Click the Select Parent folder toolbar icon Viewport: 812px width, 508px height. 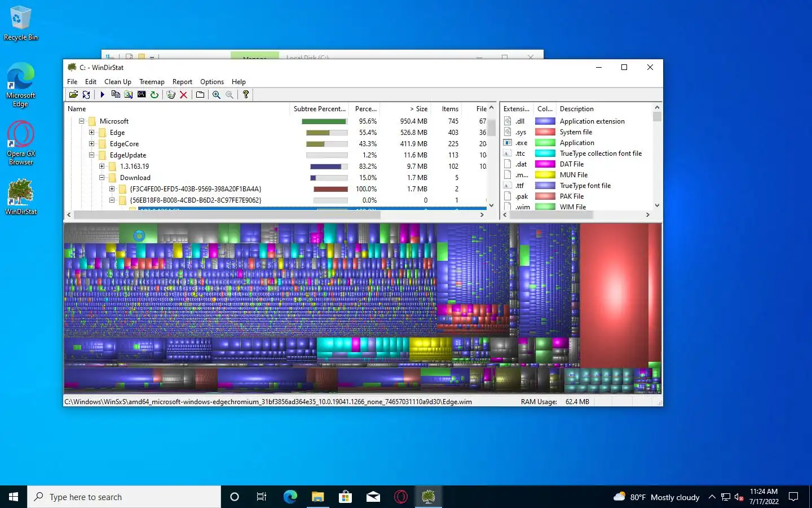coord(200,95)
